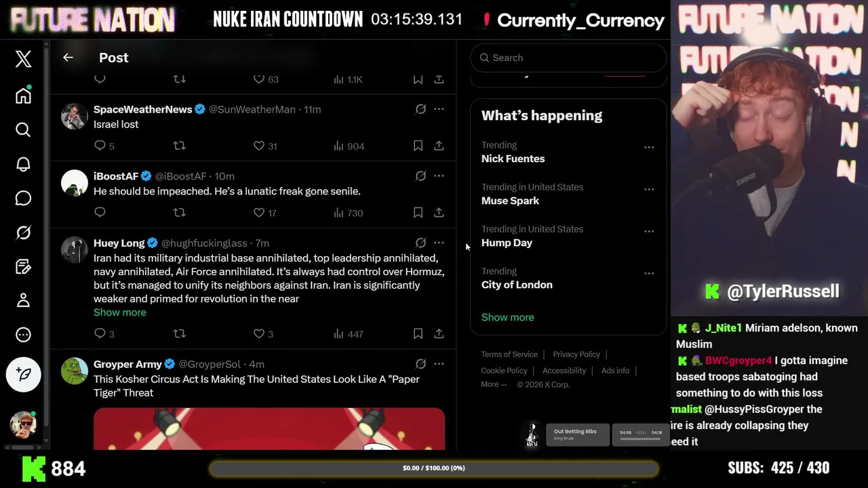This screenshot has width=868, height=488.
Task: View analytics of iBoostAF post (730)
Action: pyautogui.click(x=349, y=213)
